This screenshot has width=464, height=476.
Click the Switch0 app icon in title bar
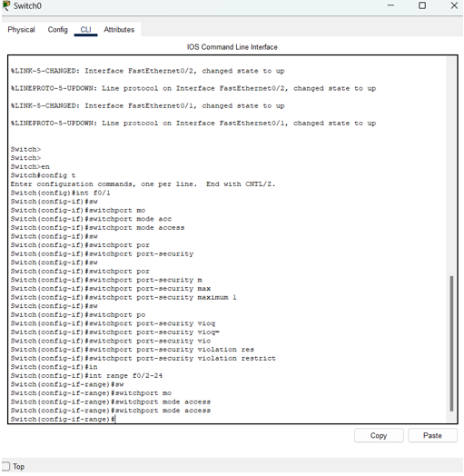click(6, 5)
